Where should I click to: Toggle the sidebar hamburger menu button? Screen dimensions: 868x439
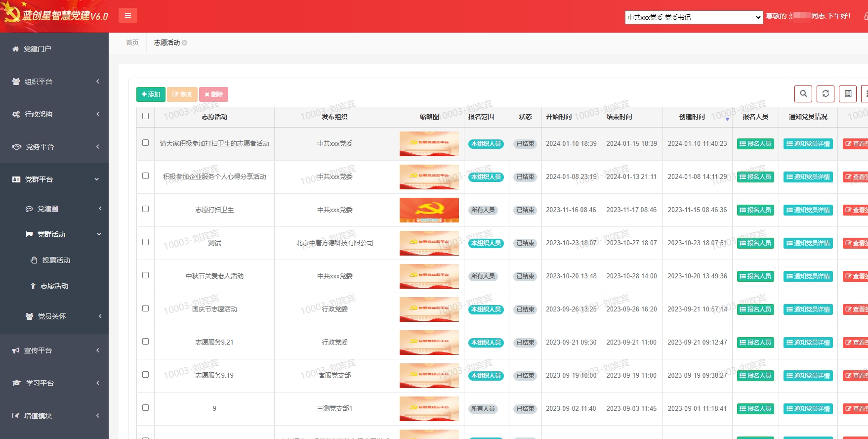pos(127,15)
